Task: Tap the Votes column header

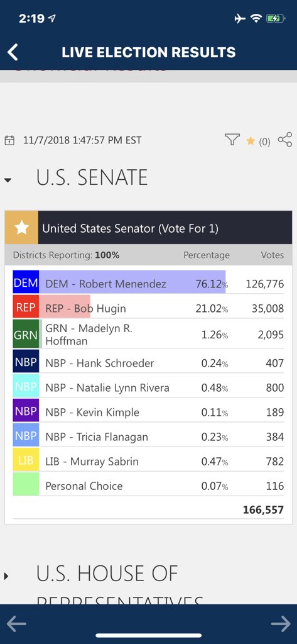Action: pos(273,255)
